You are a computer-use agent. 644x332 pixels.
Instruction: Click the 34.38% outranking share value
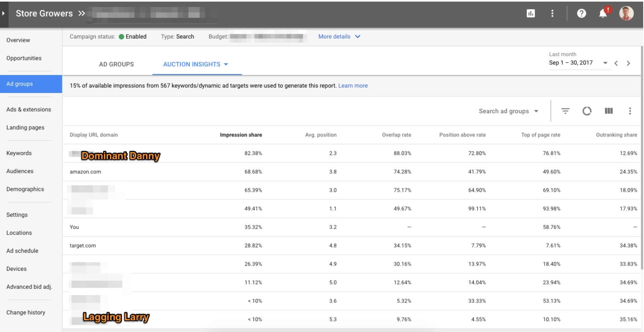628,246
